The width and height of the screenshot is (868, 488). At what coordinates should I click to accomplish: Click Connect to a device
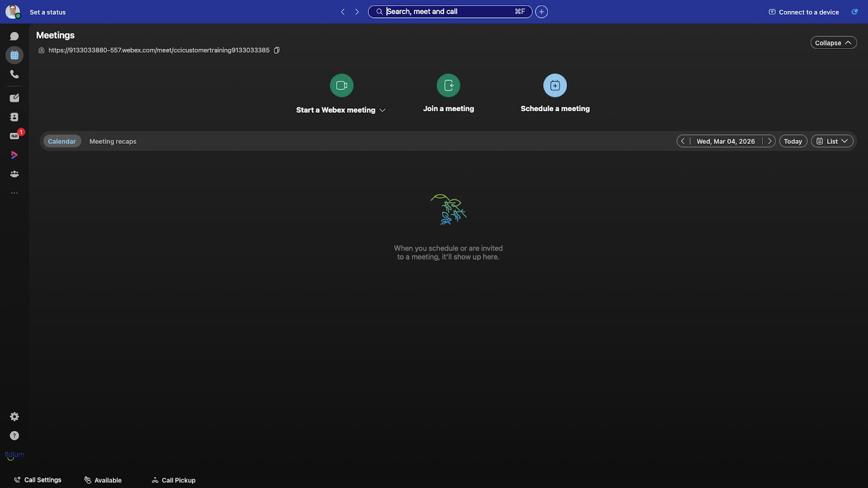pos(804,12)
